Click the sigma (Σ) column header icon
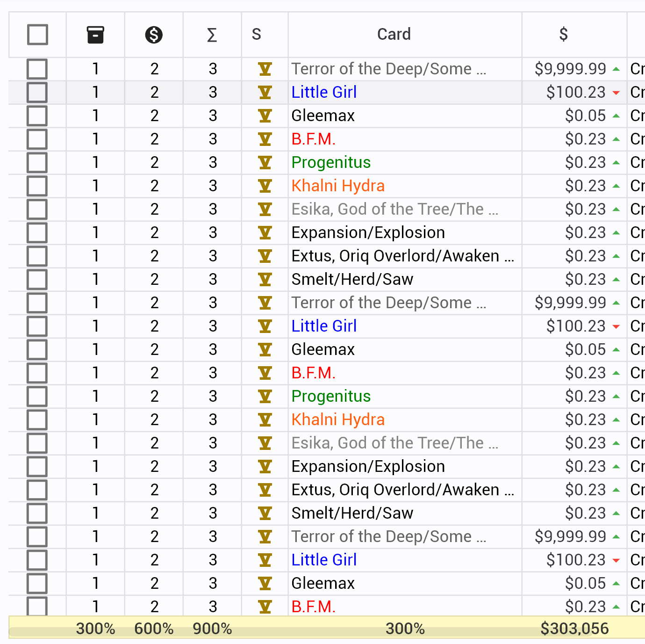This screenshot has height=644, width=645. click(x=212, y=34)
